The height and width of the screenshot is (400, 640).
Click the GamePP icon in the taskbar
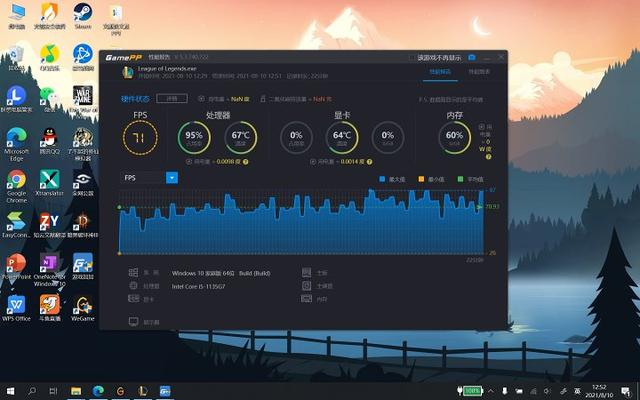click(x=165, y=391)
